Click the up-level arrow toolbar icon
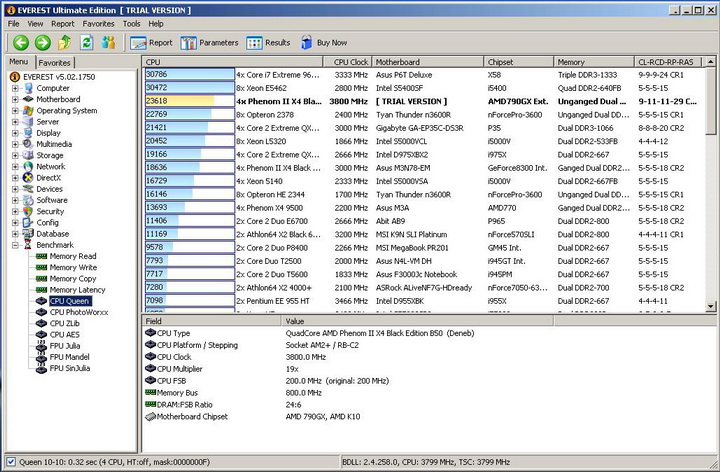Screen dimensions: 720x472 click(x=65, y=43)
